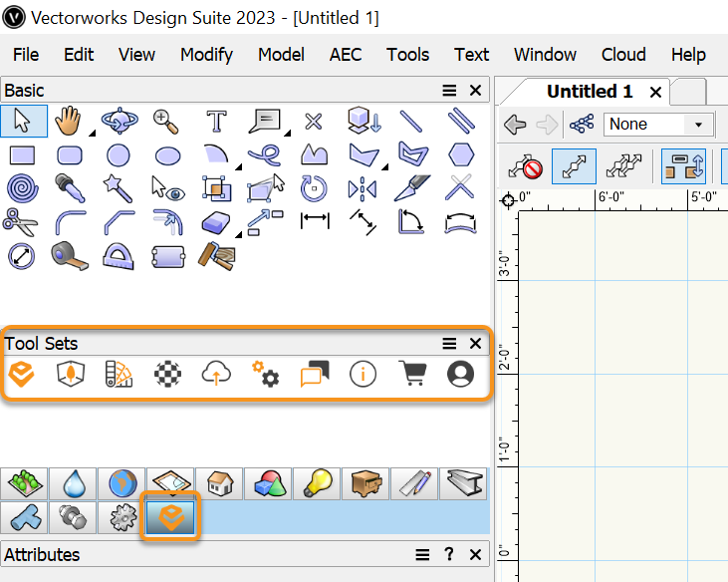Screen dimensions: 728x582
Task: Open the Basic palette options menu
Action: coord(449,91)
